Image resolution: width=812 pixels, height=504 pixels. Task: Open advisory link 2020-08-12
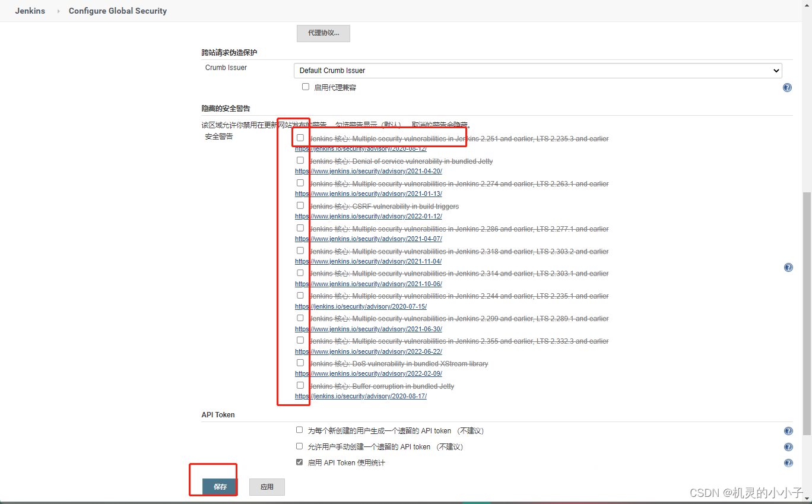pyautogui.click(x=361, y=149)
